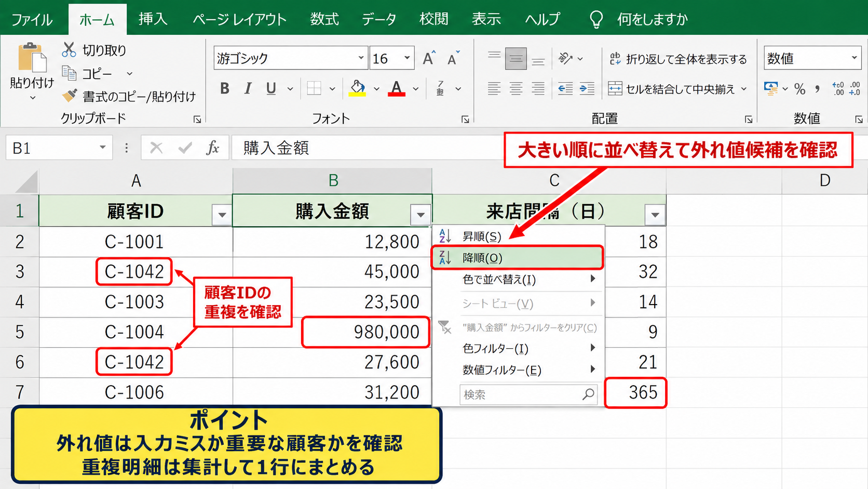
Task: Click the Paste (貼り付け) clipboard icon
Action: (x=32, y=57)
